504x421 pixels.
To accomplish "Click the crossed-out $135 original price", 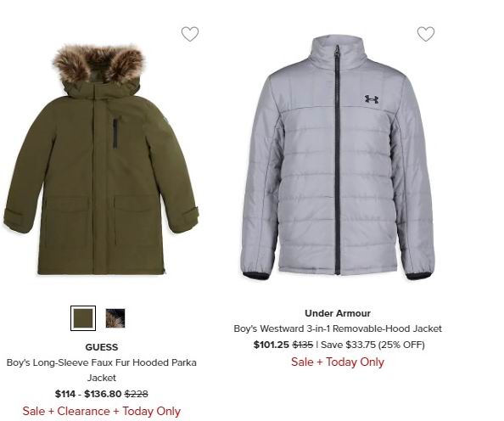I will click(302, 345).
